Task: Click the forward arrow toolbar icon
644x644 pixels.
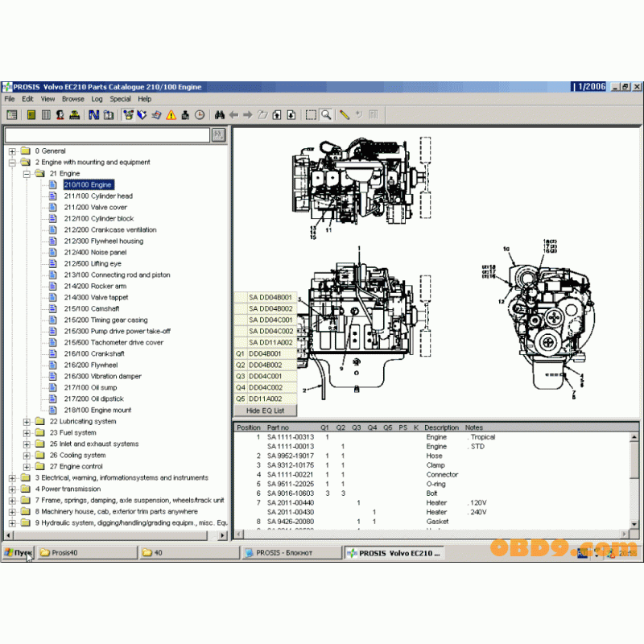Action: [248, 115]
